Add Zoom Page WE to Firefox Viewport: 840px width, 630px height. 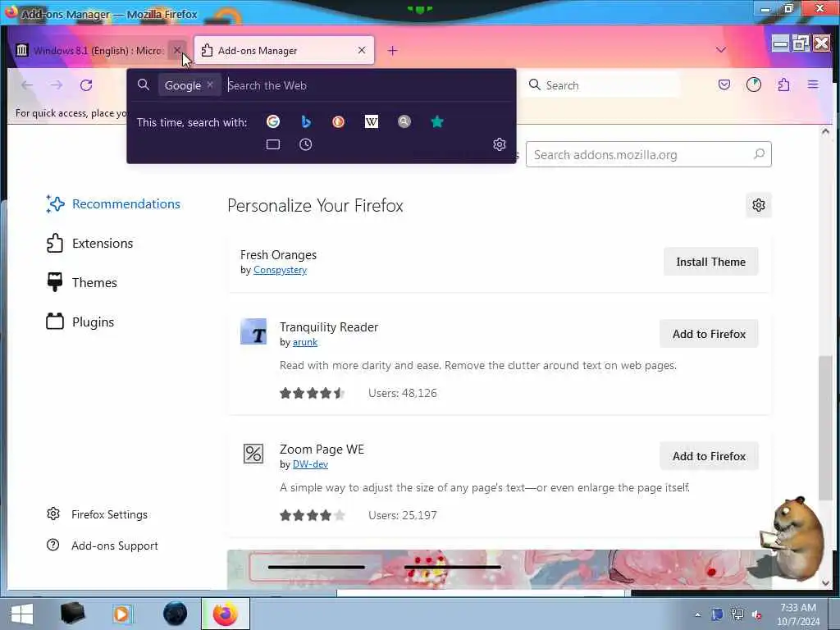[709, 456]
